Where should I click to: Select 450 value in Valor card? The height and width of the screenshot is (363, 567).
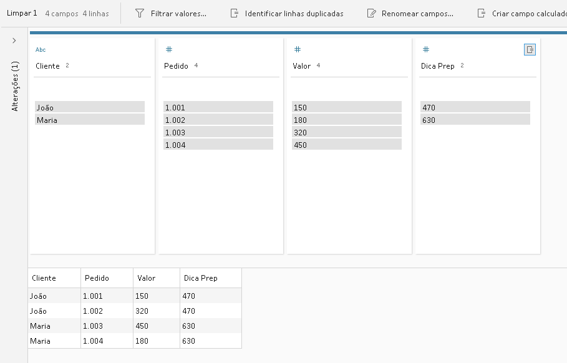click(347, 145)
